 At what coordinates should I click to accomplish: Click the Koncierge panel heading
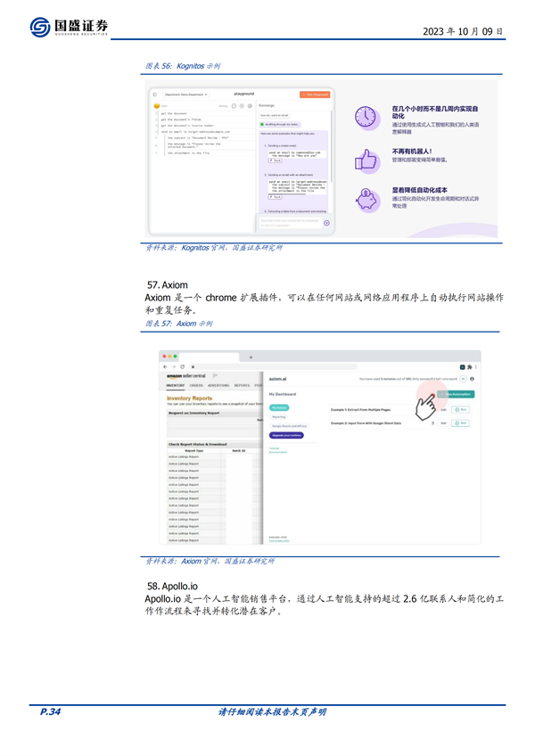[x=267, y=105]
